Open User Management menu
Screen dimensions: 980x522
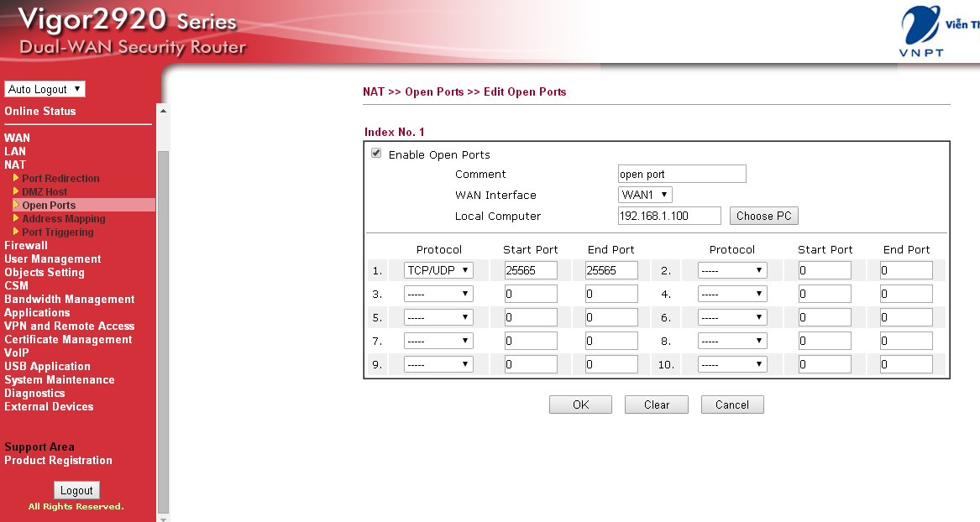(x=53, y=258)
